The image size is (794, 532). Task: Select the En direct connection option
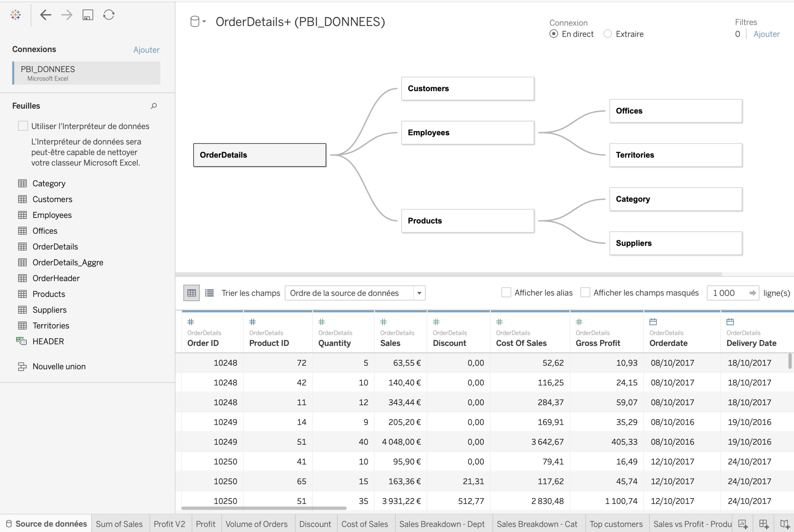554,34
